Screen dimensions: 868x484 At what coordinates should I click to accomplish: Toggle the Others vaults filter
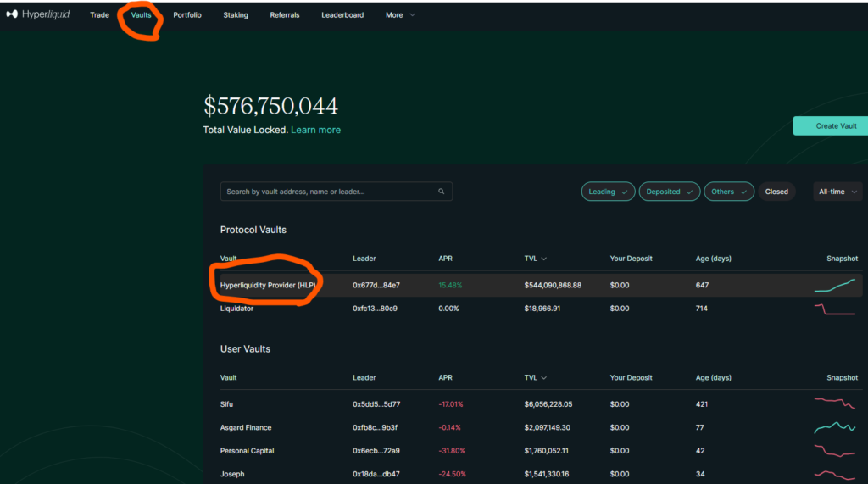[728, 192]
